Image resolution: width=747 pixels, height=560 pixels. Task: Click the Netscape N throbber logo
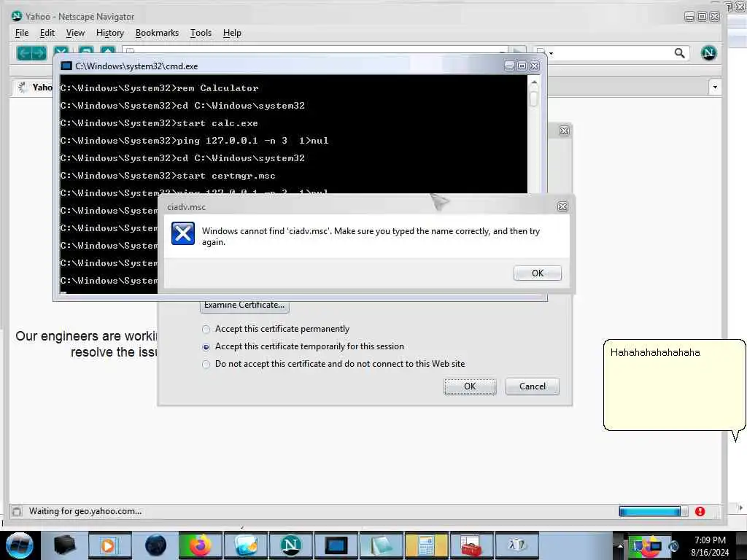708,52
